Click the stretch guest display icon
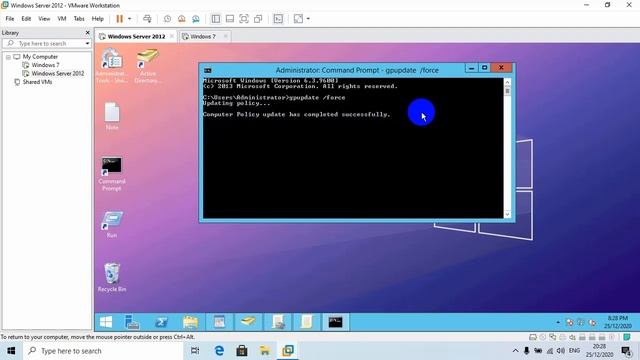This screenshot has width=640, height=360. (x=298, y=19)
